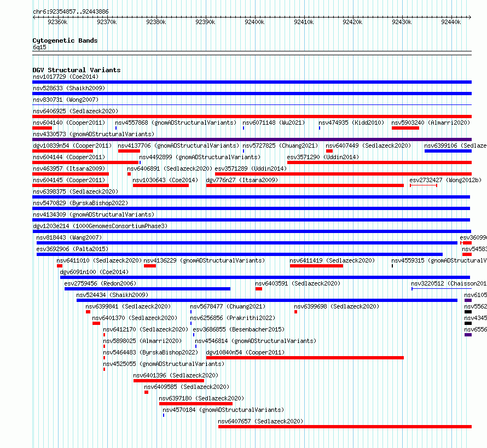
Task: Select the nsv818443 (Wang2007) label
Action: click(x=69, y=237)
